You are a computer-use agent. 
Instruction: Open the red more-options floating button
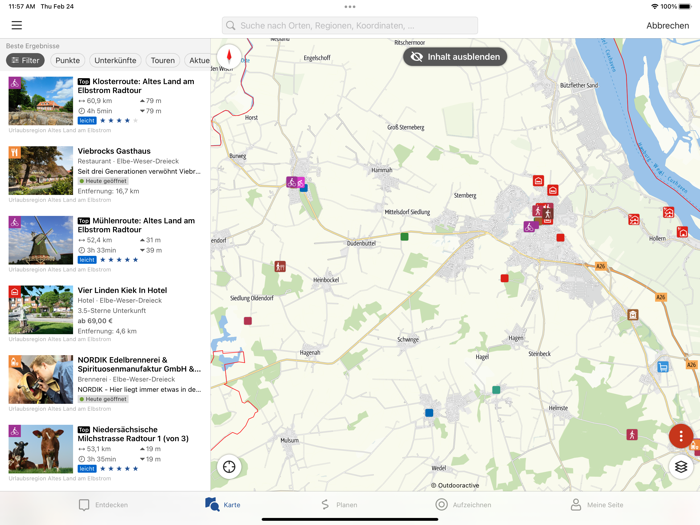pyautogui.click(x=680, y=436)
